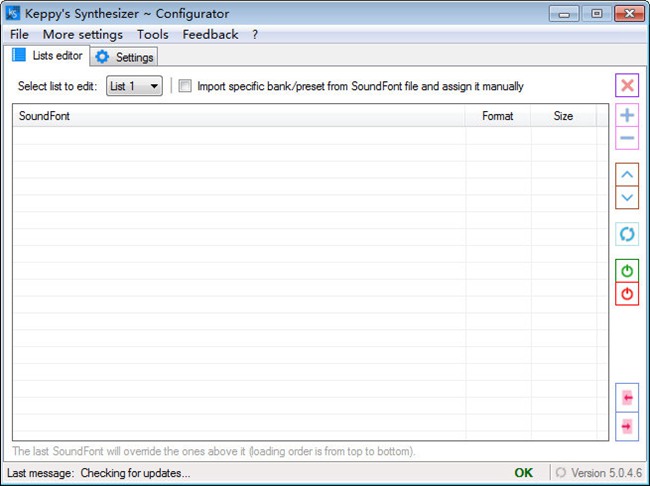Switch to the Settings tab
Image resolution: width=650 pixels, height=486 pixels.
coord(124,57)
